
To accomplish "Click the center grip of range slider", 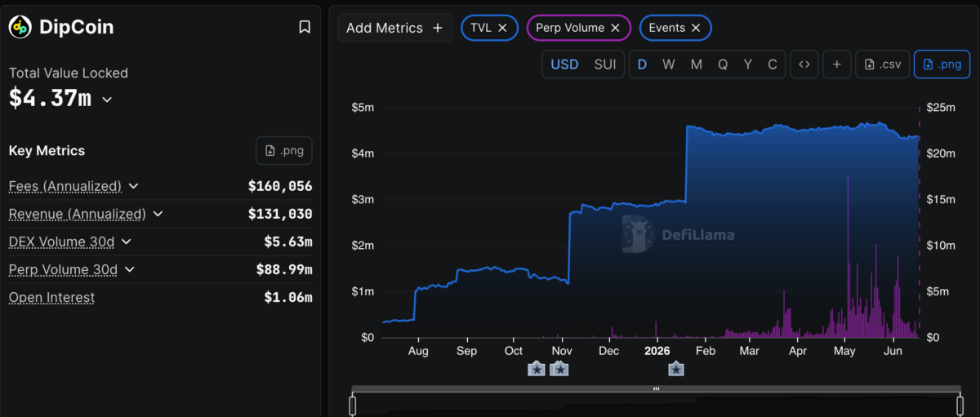I will click(656, 389).
